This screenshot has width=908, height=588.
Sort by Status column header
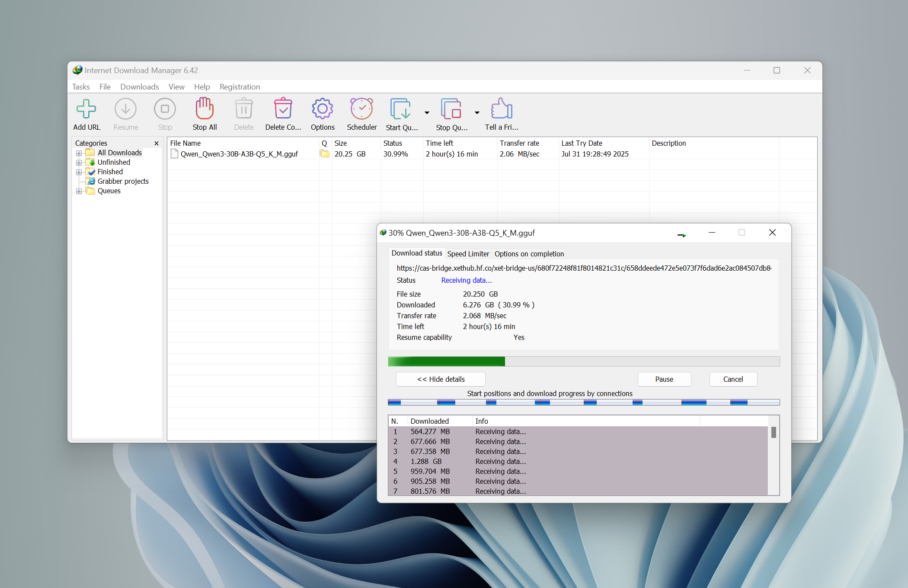point(402,143)
